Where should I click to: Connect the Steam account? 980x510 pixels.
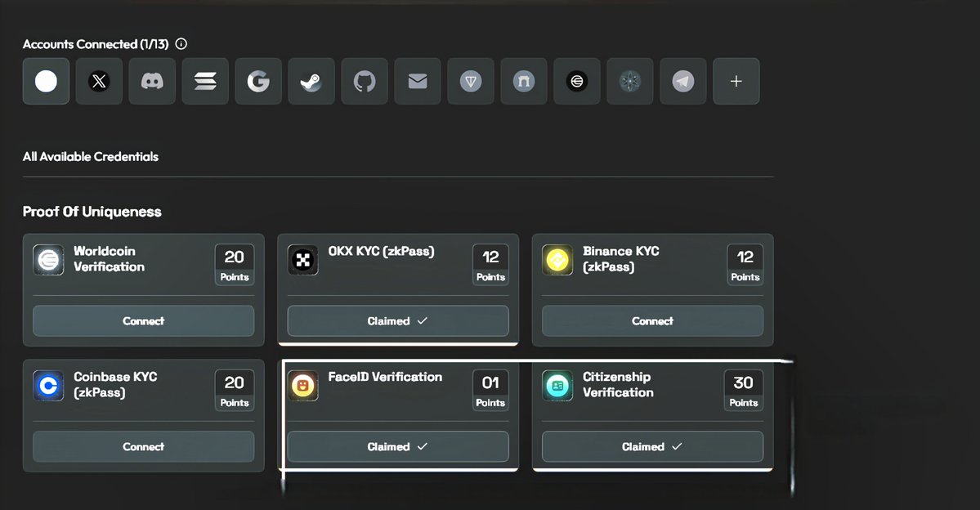pos(311,81)
